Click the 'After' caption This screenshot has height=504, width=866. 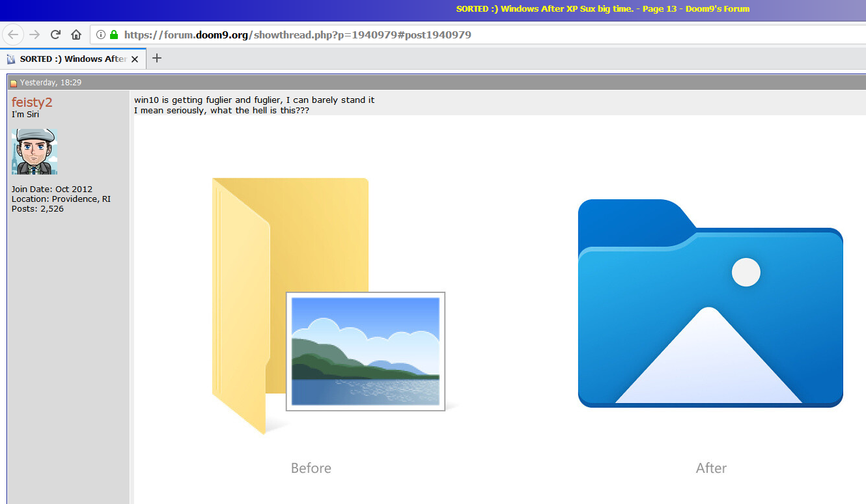[x=711, y=468]
